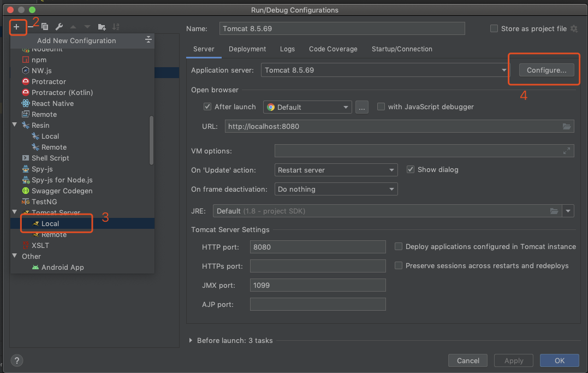The width and height of the screenshot is (588, 373).
Task: Click the HTTP port field
Action: click(318, 247)
